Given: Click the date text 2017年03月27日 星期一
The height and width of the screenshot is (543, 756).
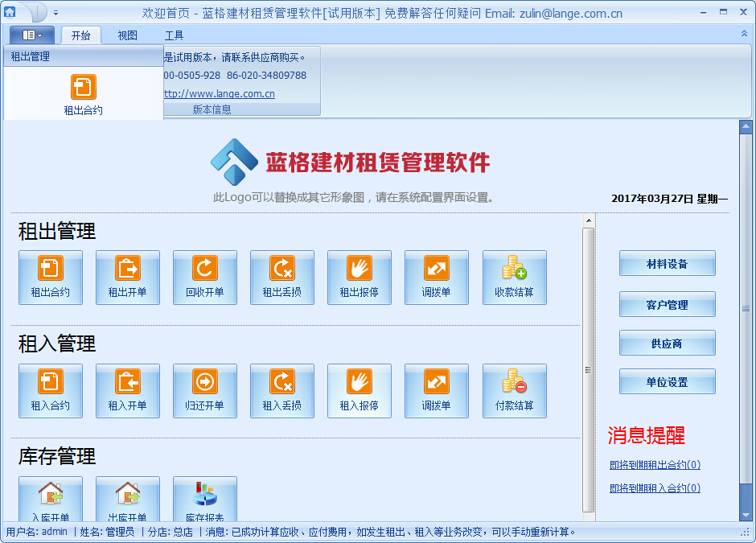Looking at the screenshot, I should [670, 198].
